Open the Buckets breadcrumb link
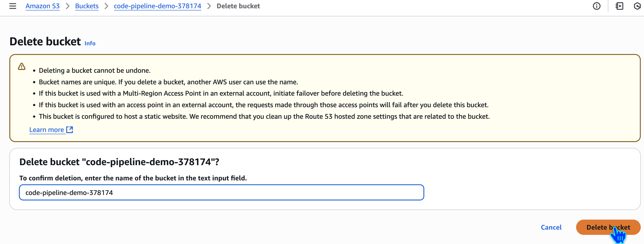This screenshot has width=644, height=244. (87, 6)
